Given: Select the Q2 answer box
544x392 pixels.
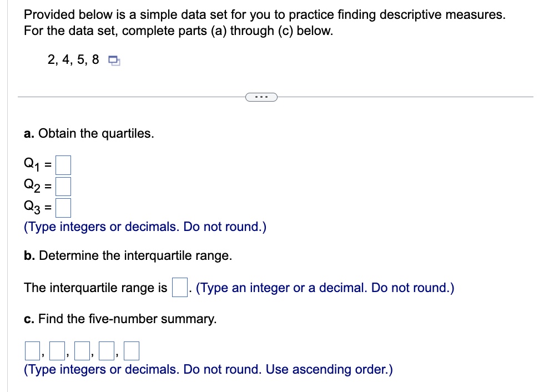Looking at the screenshot, I should [x=63, y=187].
